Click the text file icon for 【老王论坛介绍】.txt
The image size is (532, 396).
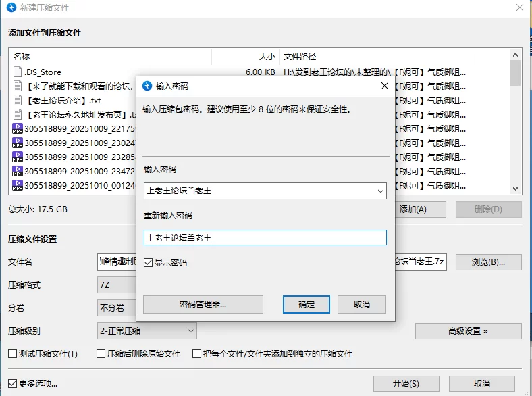(x=18, y=100)
